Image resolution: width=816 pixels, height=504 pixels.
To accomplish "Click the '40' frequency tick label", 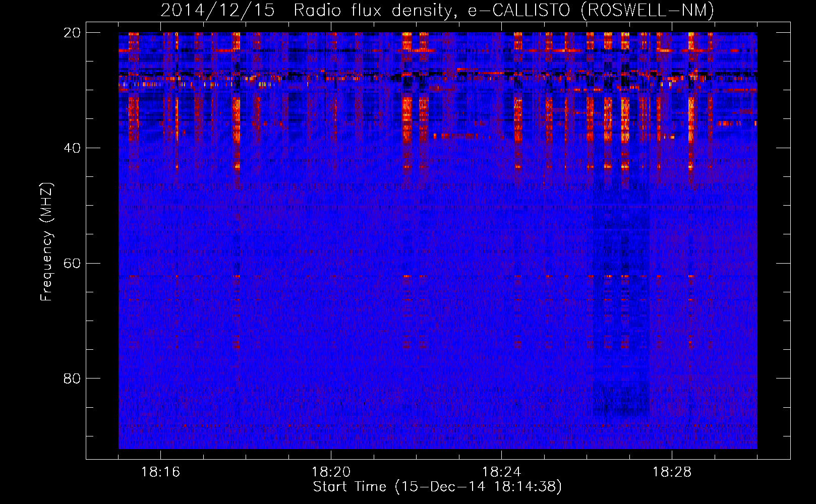I will [72, 148].
